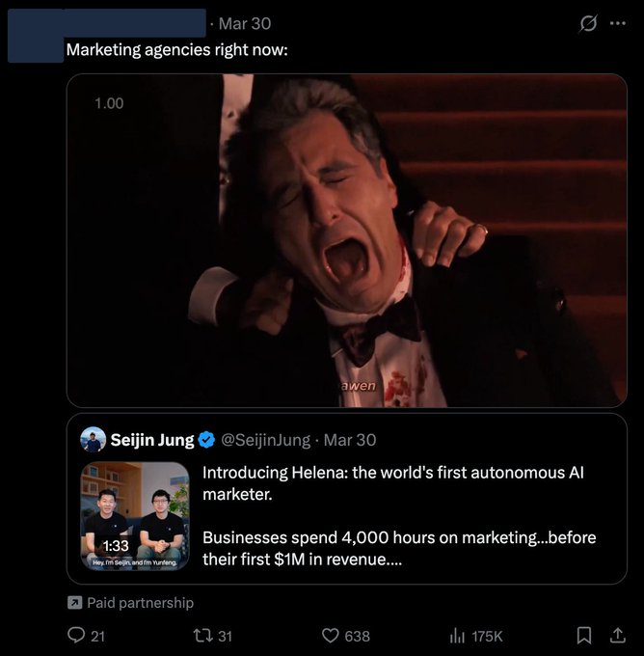This screenshot has width=644, height=656.
Task: Click the @SeijinJung handle
Action: 265,440
